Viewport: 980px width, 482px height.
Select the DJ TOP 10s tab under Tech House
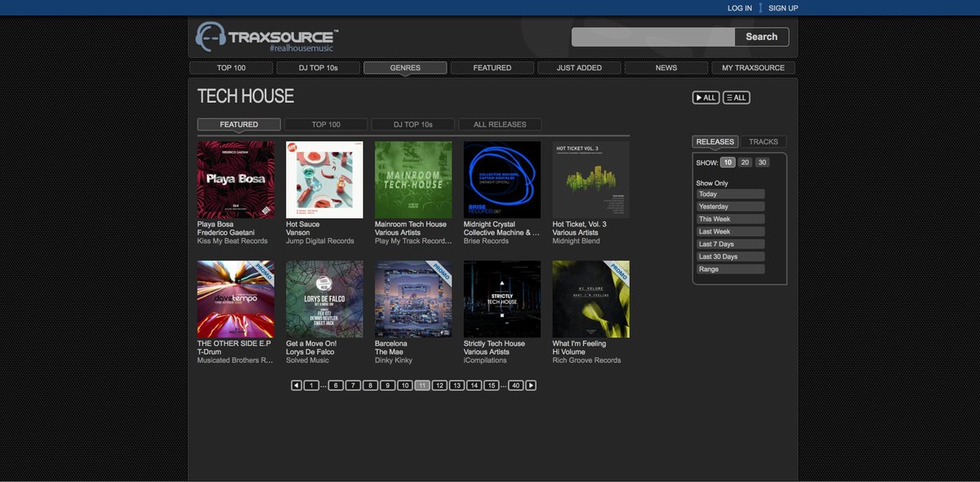point(412,124)
